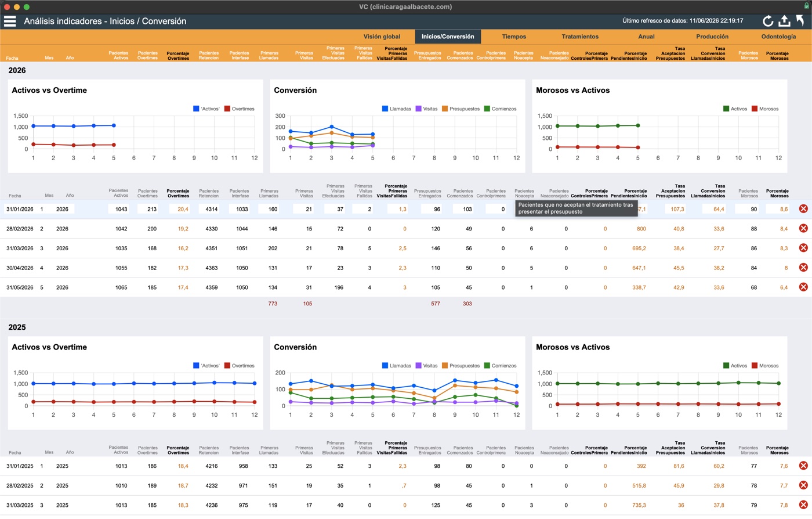Image resolution: width=812 pixels, height=519 pixels.
Task: Delete the 31/01/2025 row
Action: 803,466
